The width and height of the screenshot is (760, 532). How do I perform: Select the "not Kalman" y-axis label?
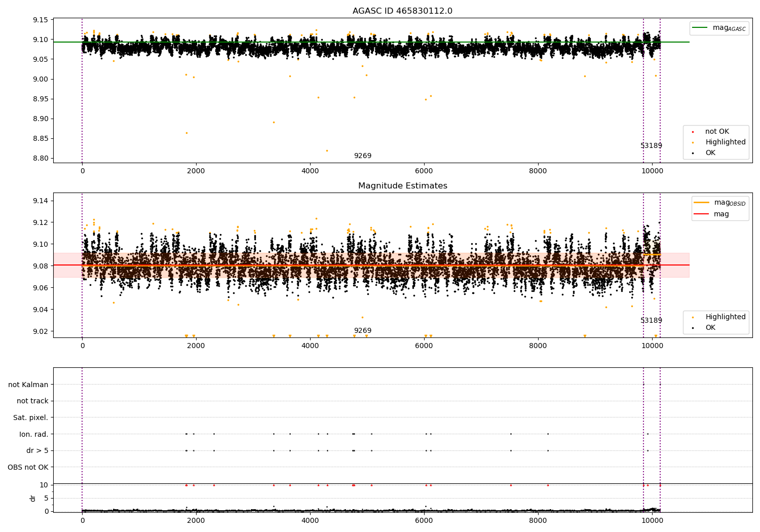(28, 385)
